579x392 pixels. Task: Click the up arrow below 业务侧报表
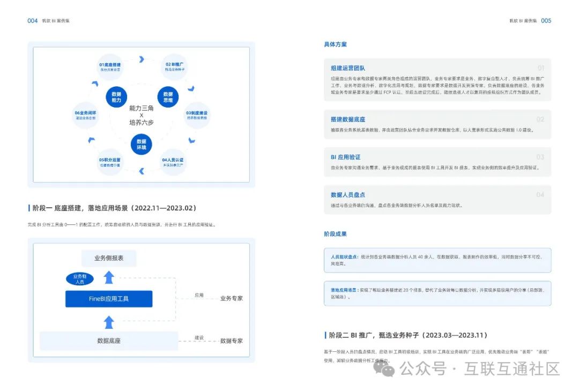[x=108, y=277]
